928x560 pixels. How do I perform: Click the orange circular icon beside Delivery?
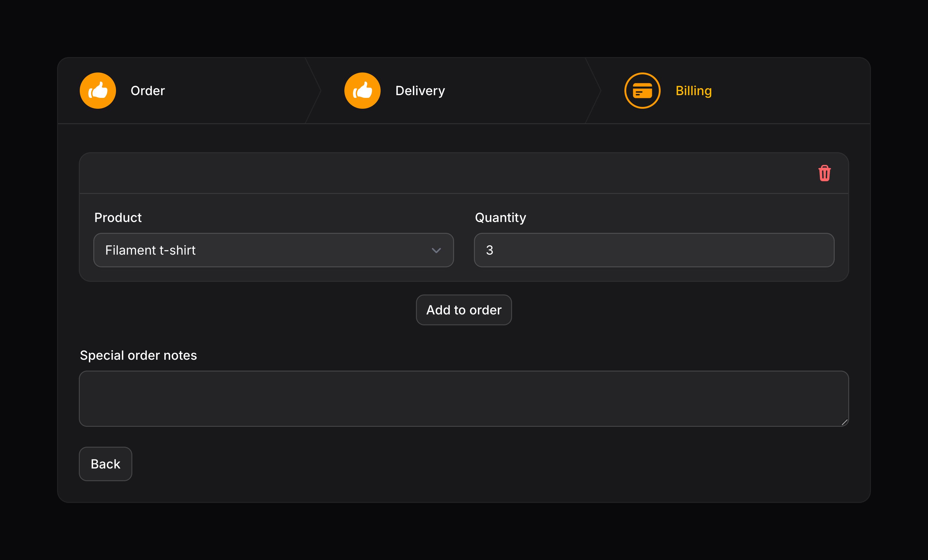point(362,90)
